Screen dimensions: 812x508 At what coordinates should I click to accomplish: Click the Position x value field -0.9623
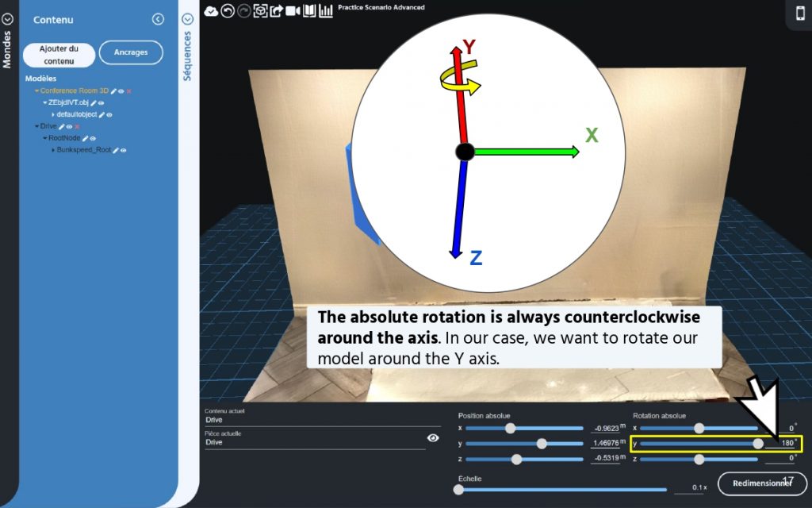pos(605,428)
